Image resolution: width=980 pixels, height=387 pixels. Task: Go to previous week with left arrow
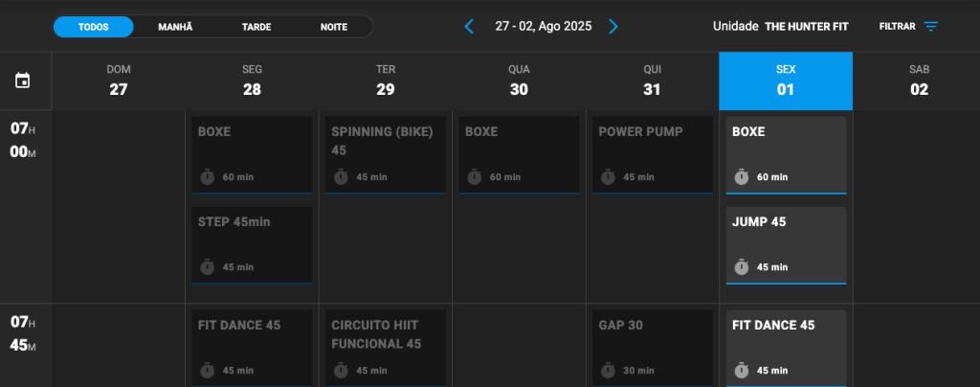(x=469, y=26)
